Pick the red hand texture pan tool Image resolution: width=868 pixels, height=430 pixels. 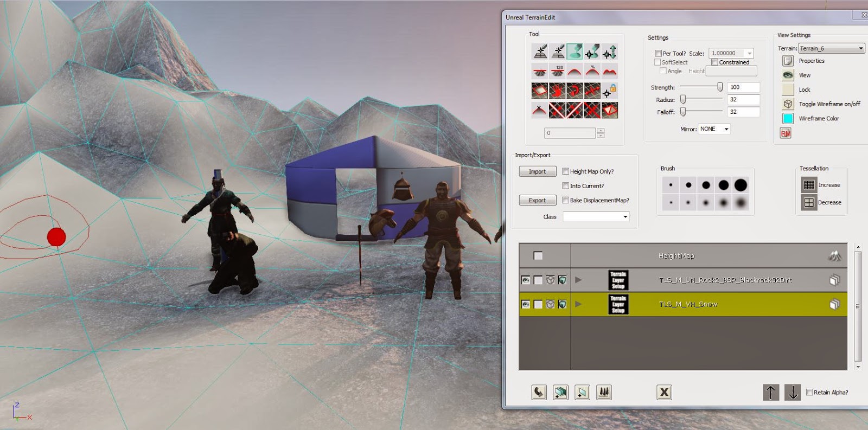[557, 91]
